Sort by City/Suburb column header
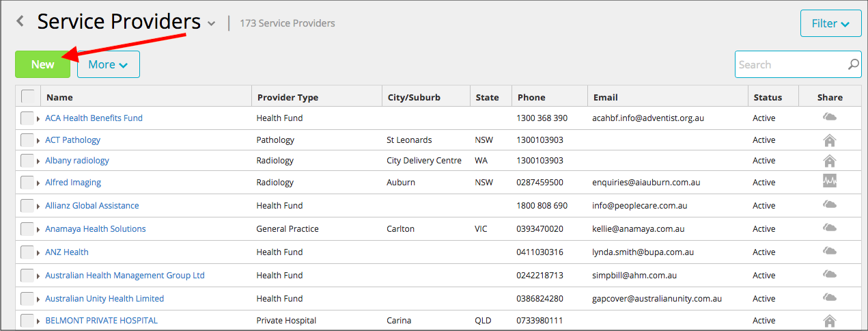The height and width of the screenshot is (331, 868). tap(414, 97)
